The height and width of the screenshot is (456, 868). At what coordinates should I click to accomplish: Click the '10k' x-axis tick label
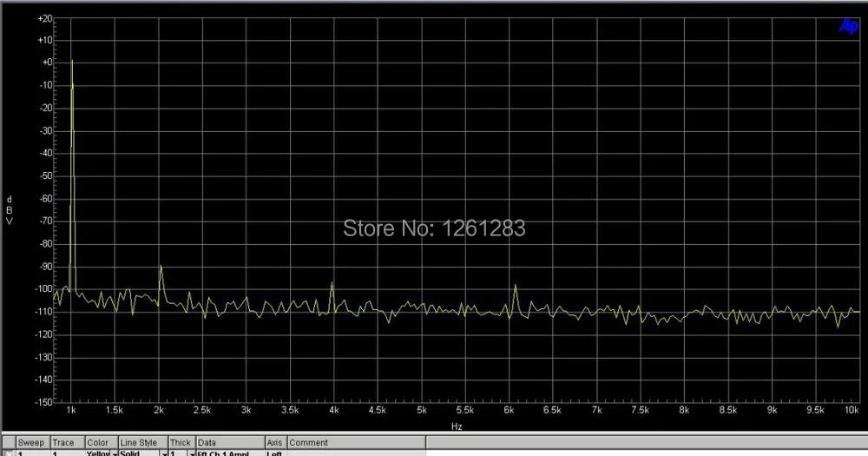[x=852, y=410]
